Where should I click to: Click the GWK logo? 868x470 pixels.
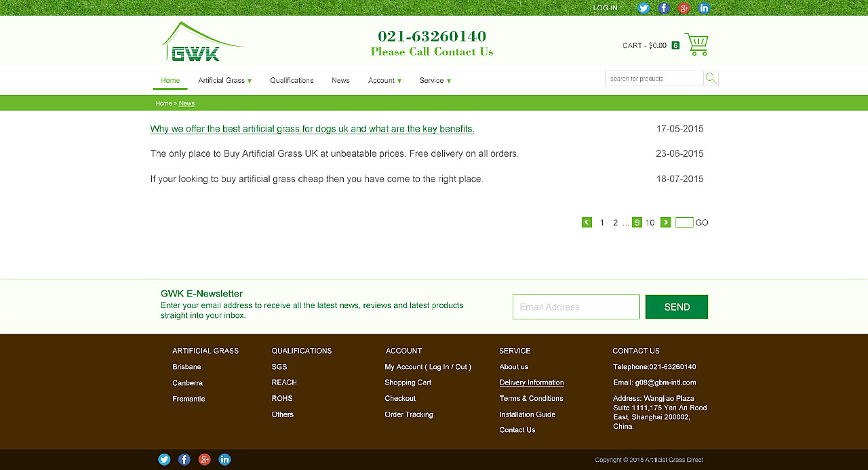pyautogui.click(x=201, y=43)
